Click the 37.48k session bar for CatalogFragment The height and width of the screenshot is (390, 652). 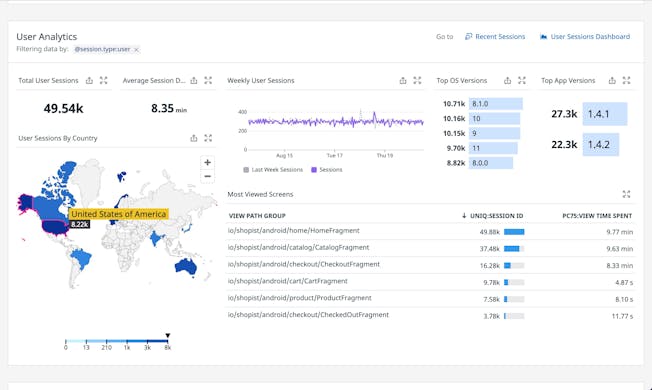click(514, 249)
